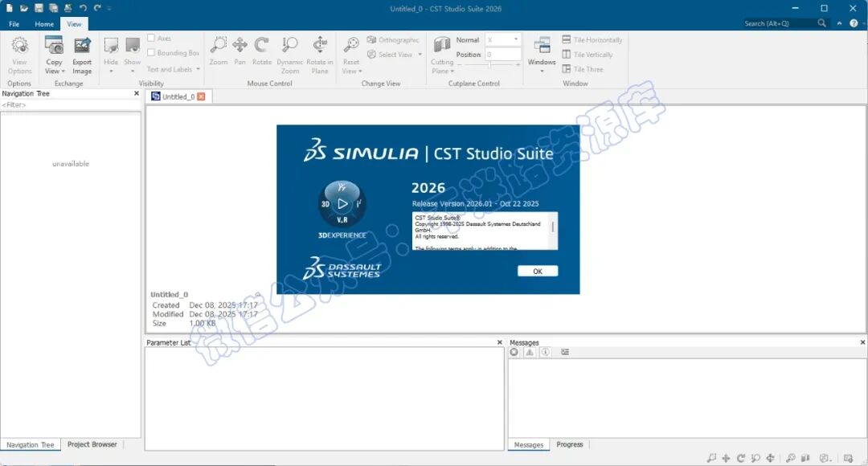
Task: Click the help question mark icon
Action: tap(854, 23)
